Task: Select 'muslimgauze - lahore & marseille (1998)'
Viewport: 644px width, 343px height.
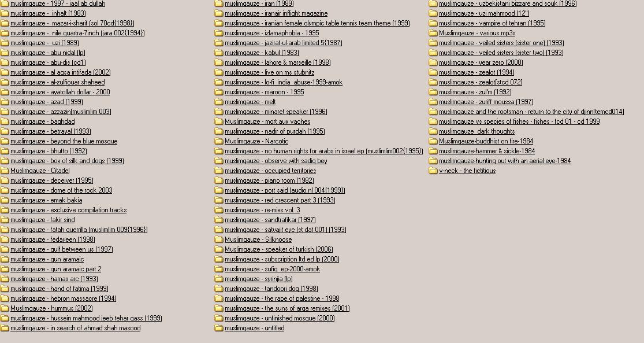Action: pos(278,62)
